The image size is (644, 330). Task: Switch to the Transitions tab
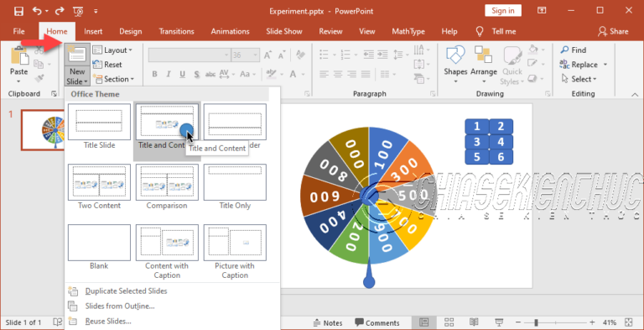(x=176, y=31)
